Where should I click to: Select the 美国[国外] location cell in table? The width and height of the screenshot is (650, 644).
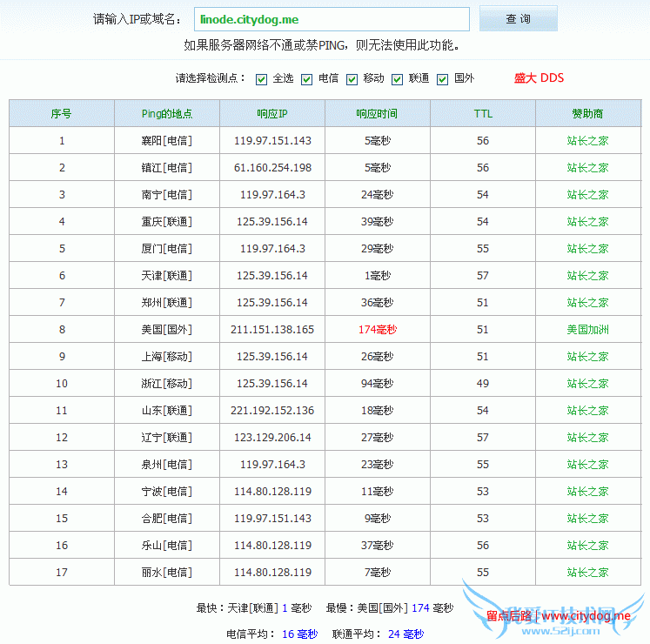[167, 329]
